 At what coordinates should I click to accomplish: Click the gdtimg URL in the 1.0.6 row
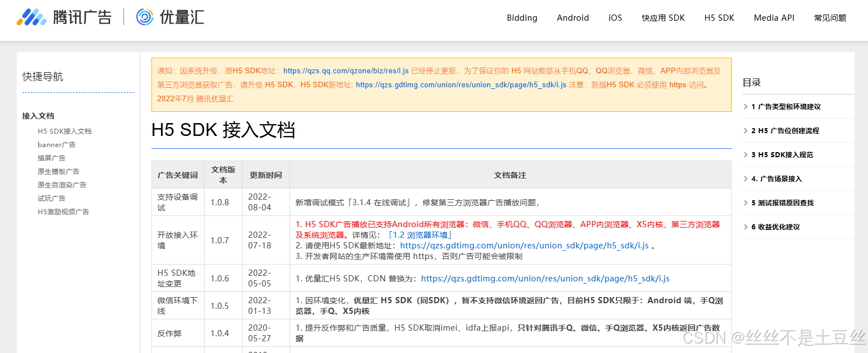tap(545, 279)
